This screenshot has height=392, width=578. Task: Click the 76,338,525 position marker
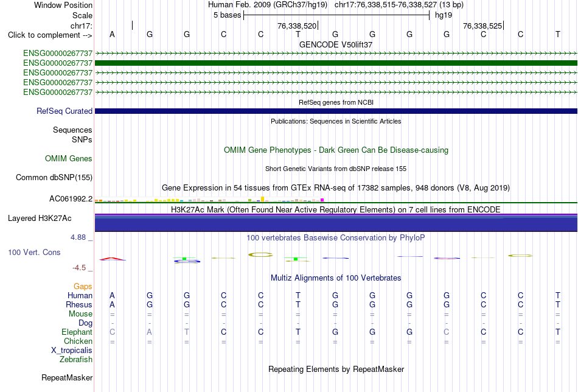click(483, 26)
